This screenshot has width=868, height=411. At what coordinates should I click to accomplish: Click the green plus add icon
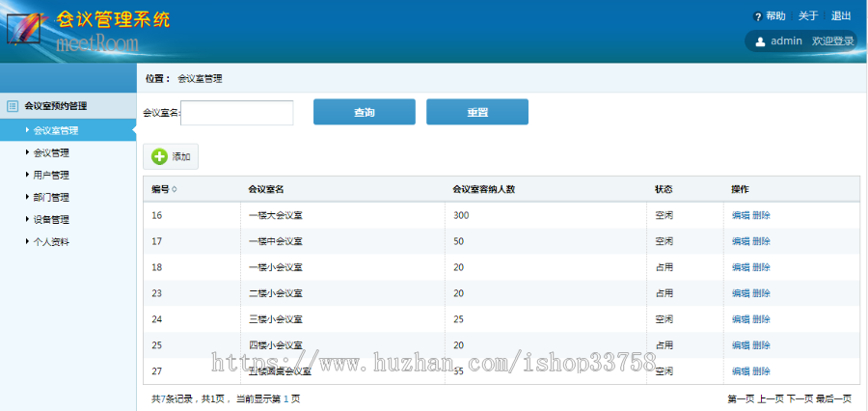coord(159,156)
